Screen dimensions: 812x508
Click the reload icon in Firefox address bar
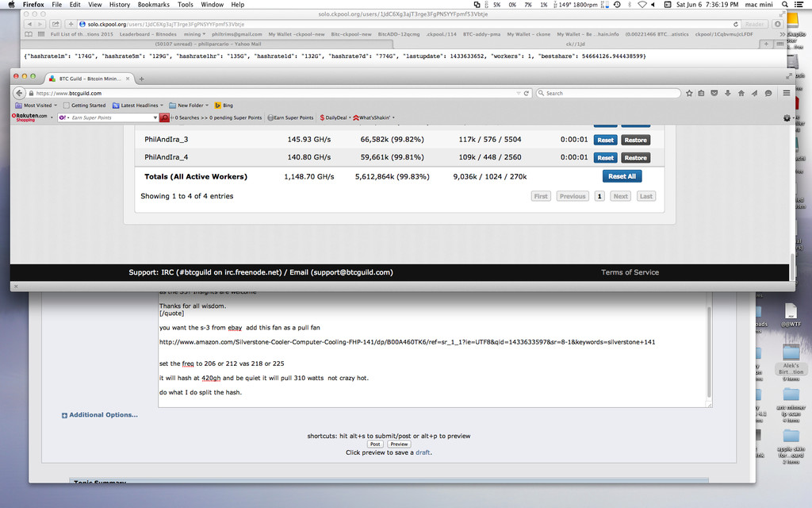click(527, 94)
